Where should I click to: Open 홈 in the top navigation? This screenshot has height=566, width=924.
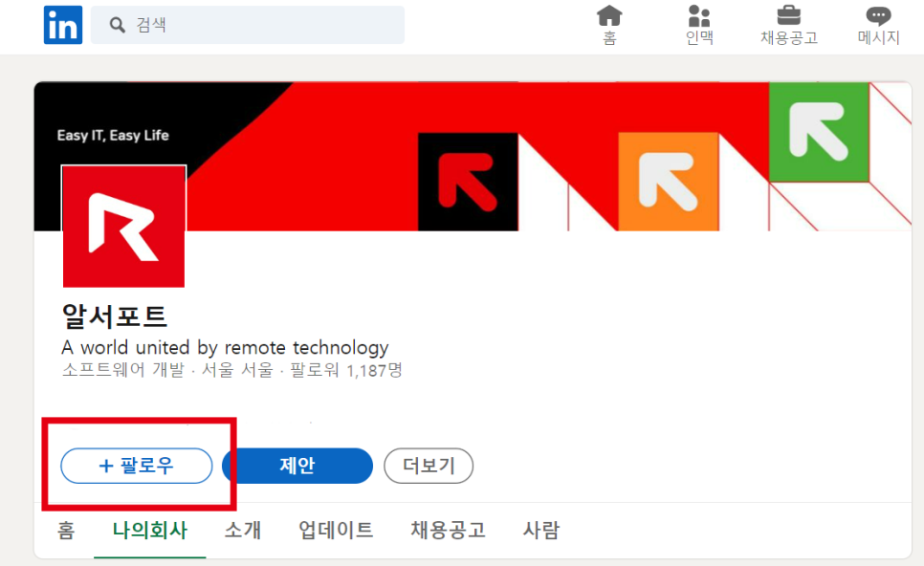tap(609, 25)
